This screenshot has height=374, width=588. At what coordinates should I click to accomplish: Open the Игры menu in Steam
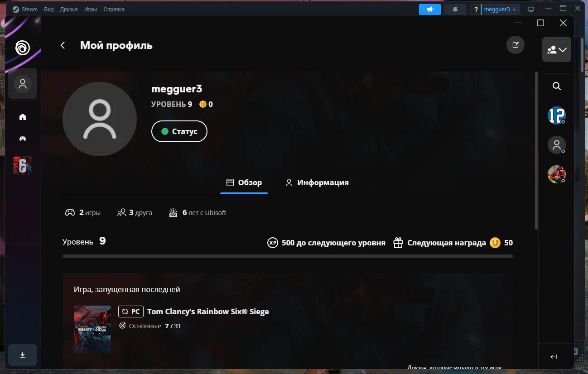click(x=91, y=9)
